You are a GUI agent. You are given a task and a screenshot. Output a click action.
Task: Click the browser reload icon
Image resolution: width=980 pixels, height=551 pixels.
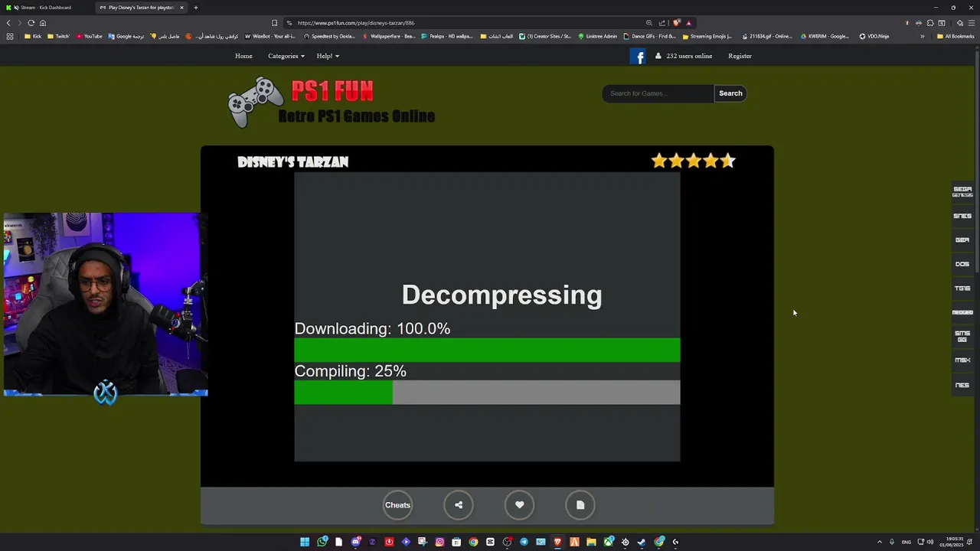[x=31, y=23]
